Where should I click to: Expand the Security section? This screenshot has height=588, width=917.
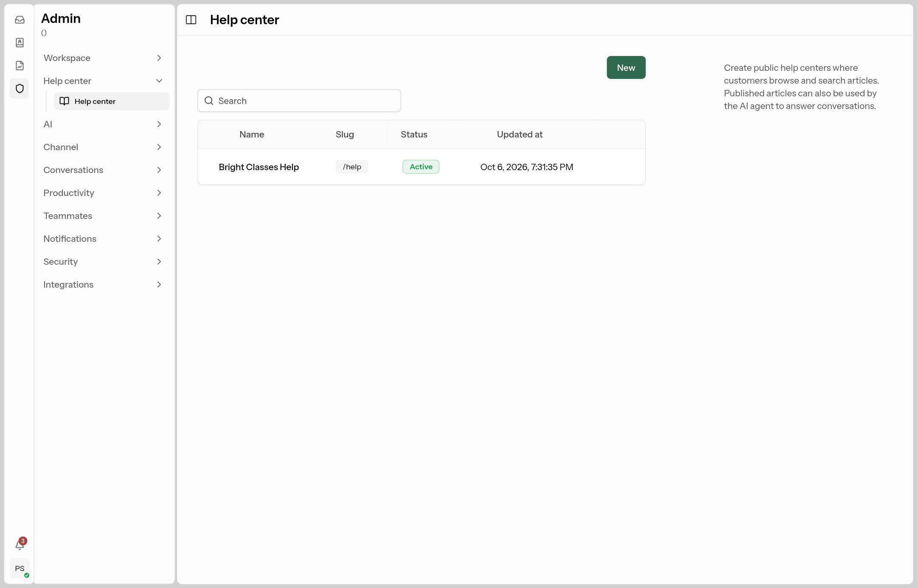pos(103,261)
